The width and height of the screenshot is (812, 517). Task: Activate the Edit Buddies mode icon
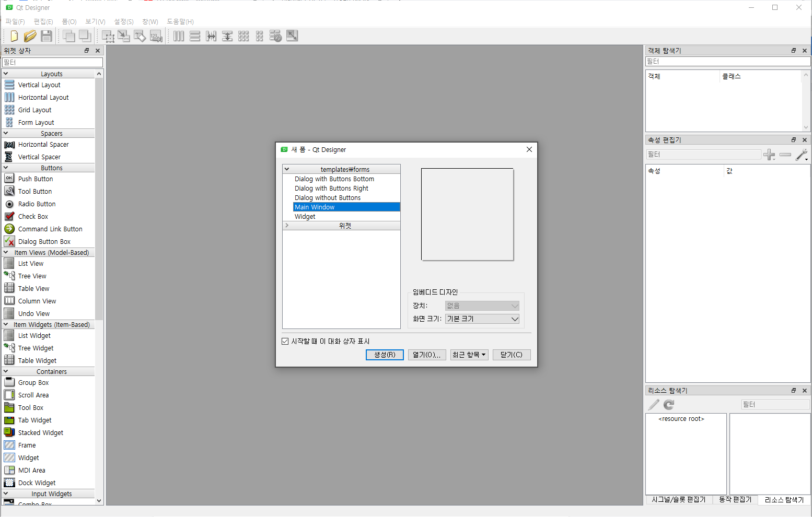140,36
